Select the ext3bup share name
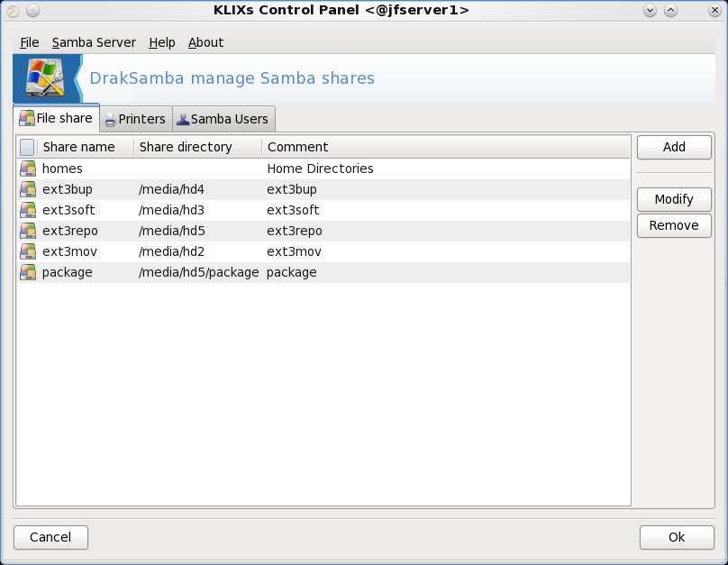728x565 pixels. pyautogui.click(x=68, y=189)
